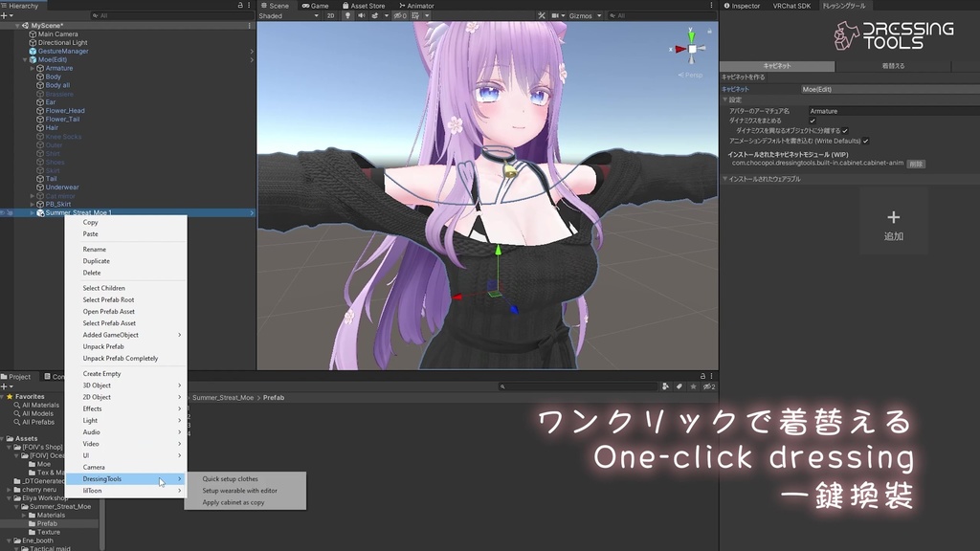This screenshot has width=980, height=551.
Task: Uncheck ダイナミクスを異なるオブジェクトに分離する option
Action: pyautogui.click(x=845, y=130)
